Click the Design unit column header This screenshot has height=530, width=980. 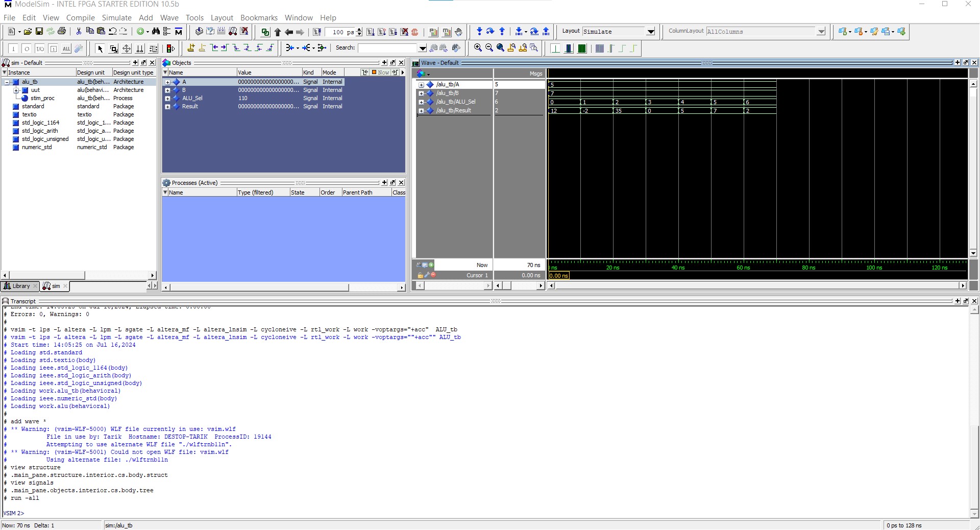point(93,73)
